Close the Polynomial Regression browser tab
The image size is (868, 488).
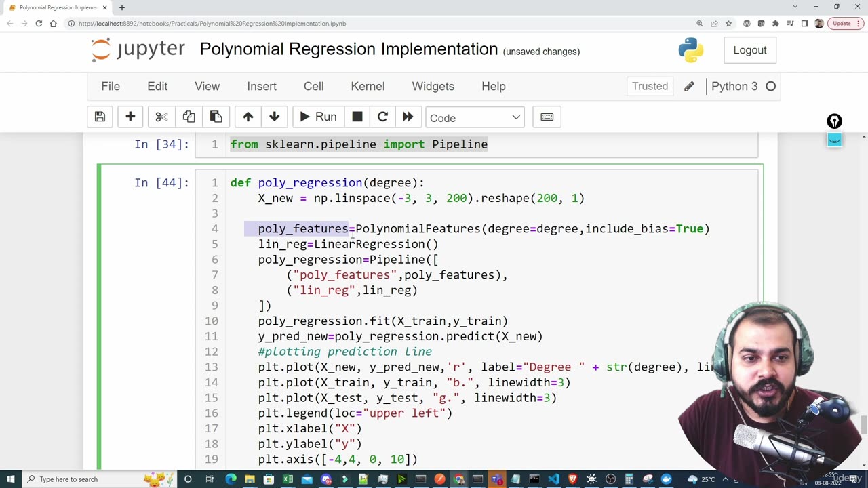tap(105, 7)
